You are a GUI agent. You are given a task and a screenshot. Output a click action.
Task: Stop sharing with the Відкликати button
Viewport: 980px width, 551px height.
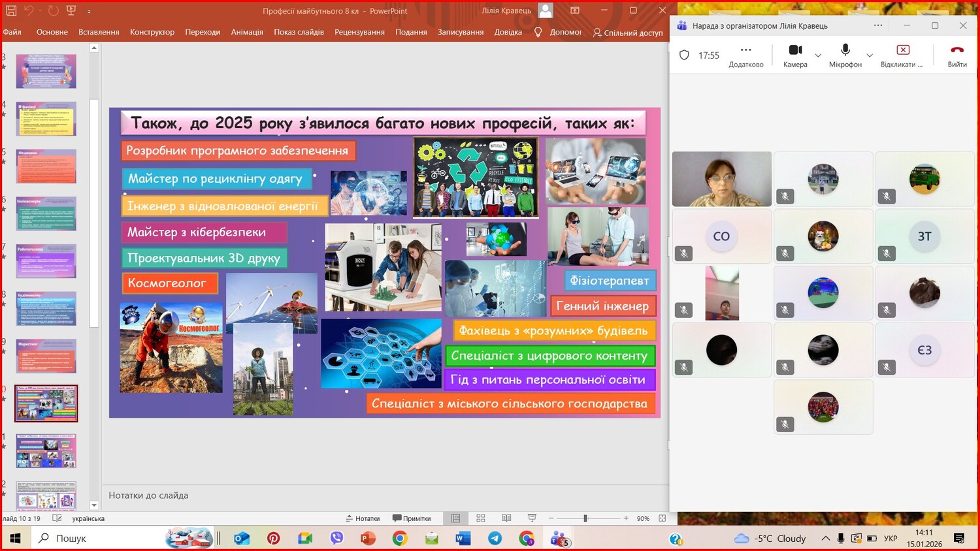[x=902, y=55]
